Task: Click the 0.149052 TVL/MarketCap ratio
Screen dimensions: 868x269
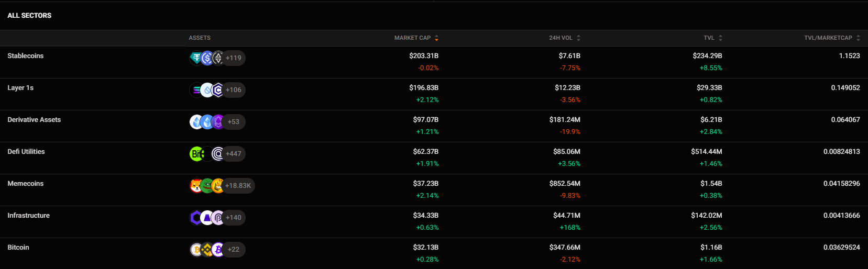Action: pyautogui.click(x=845, y=88)
